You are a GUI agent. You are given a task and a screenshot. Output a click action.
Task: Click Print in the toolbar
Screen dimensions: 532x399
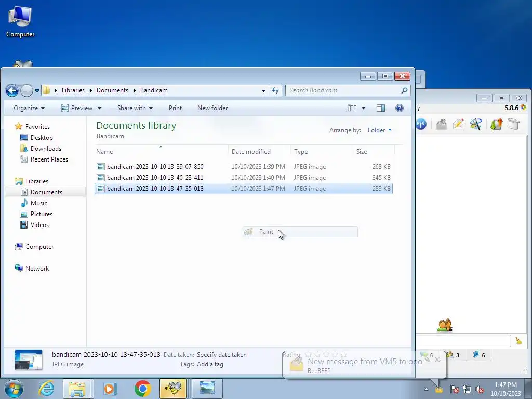pyautogui.click(x=175, y=108)
